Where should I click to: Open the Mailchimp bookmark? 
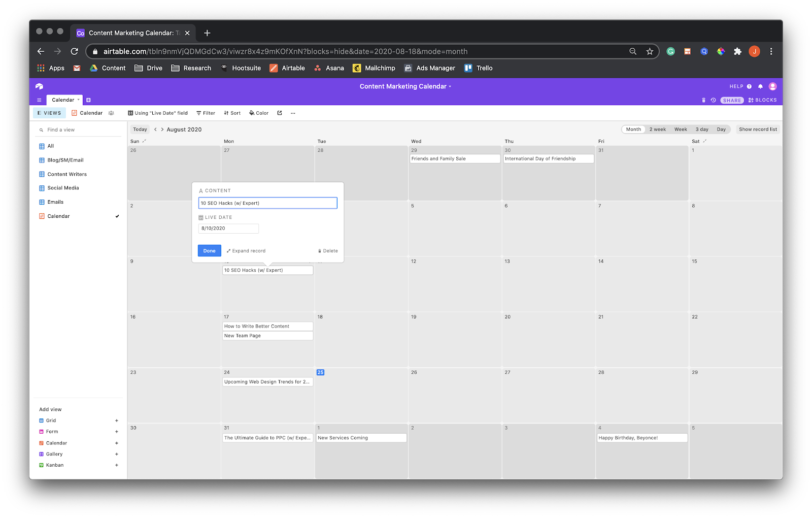click(374, 68)
